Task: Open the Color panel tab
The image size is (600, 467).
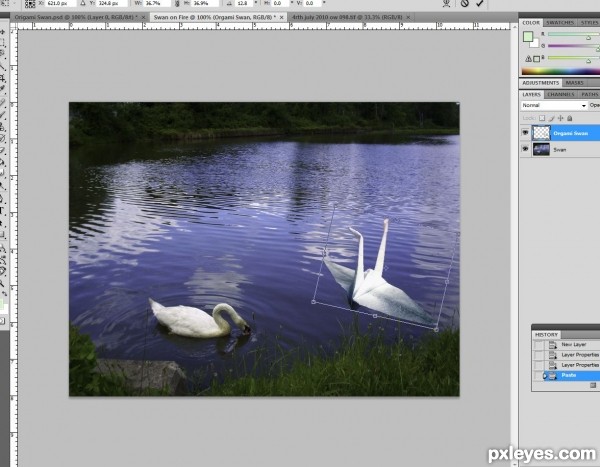Action: tap(531, 23)
